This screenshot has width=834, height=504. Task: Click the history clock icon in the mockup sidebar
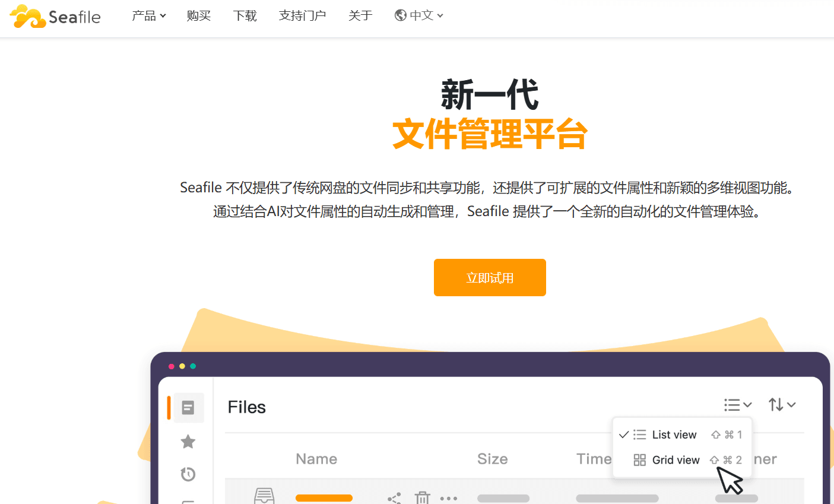tap(188, 474)
